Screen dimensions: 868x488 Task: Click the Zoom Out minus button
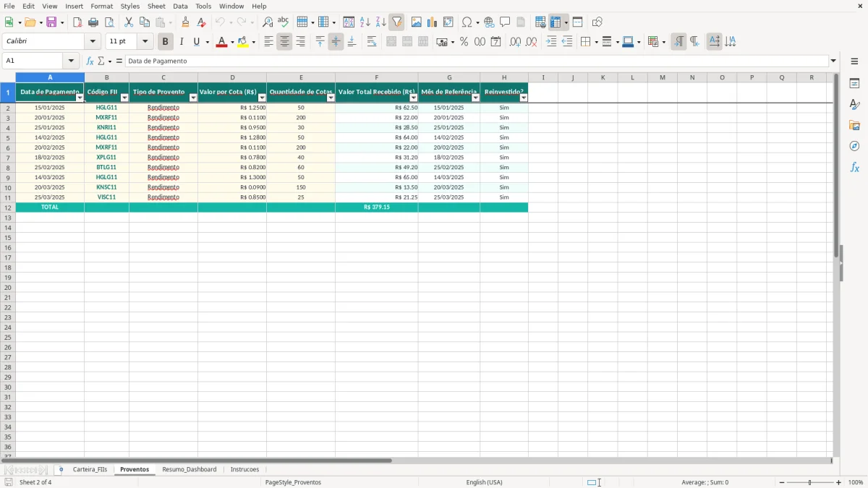pyautogui.click(x=782, y=482)
